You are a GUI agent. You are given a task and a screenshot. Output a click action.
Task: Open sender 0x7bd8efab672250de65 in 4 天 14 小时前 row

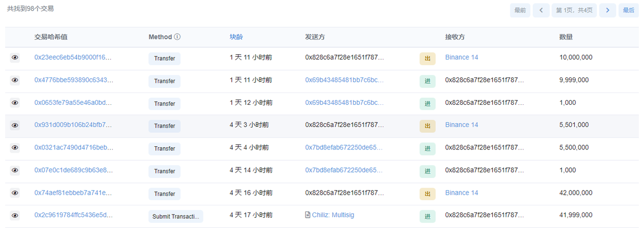(x=345, y=170)
